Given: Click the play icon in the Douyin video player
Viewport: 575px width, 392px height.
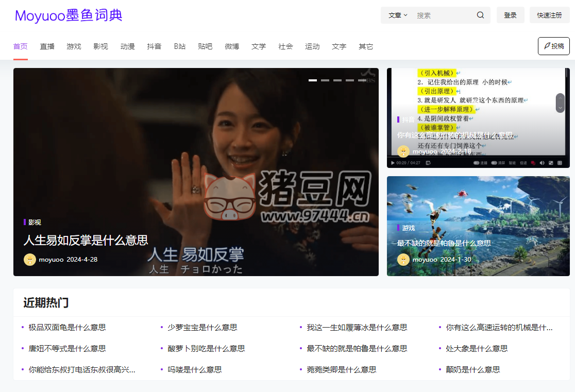Looking at the screenshot, I should [393, 162].
